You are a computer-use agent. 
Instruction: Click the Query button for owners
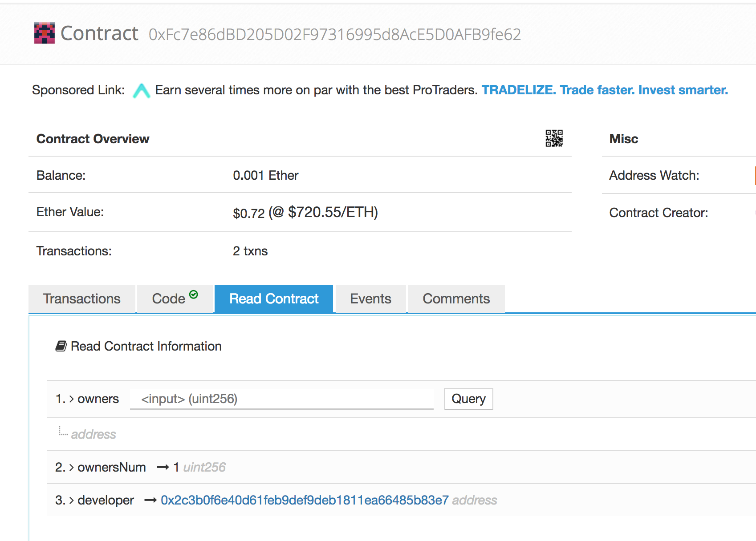point(469,399)
